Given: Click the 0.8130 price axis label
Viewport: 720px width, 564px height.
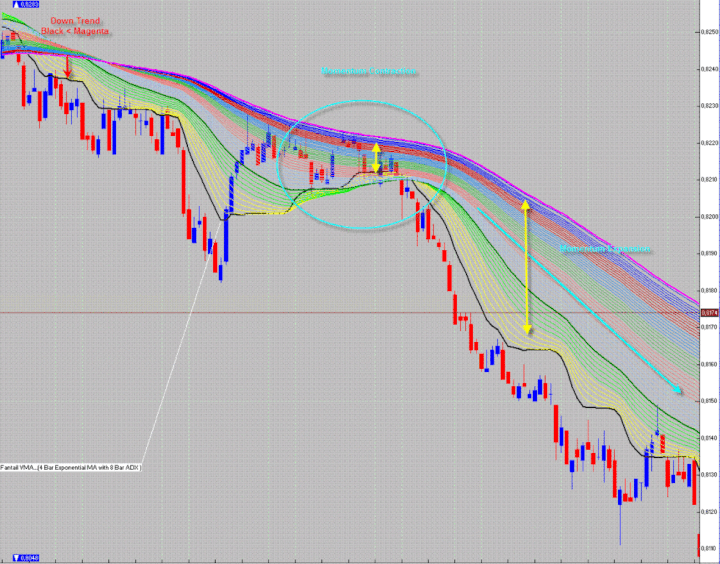Looking at the screenshot, I should click(x=709, y=474).
